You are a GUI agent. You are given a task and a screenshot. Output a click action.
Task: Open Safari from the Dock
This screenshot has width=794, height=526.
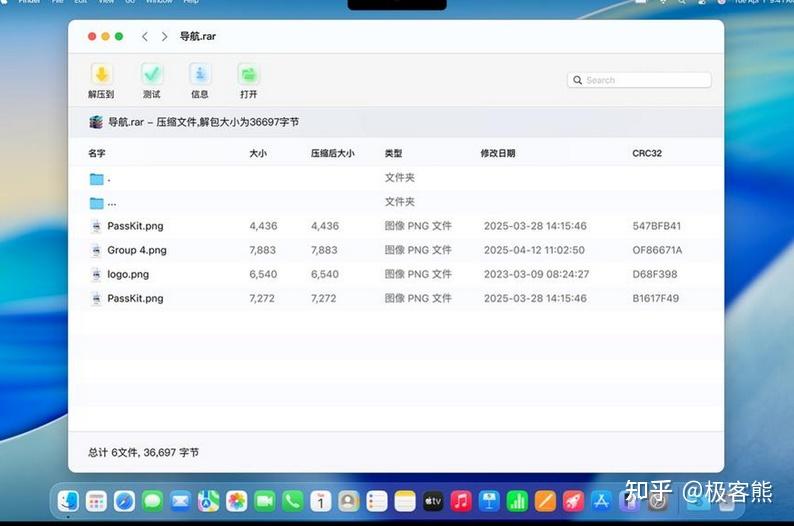[x=124, y=501]
